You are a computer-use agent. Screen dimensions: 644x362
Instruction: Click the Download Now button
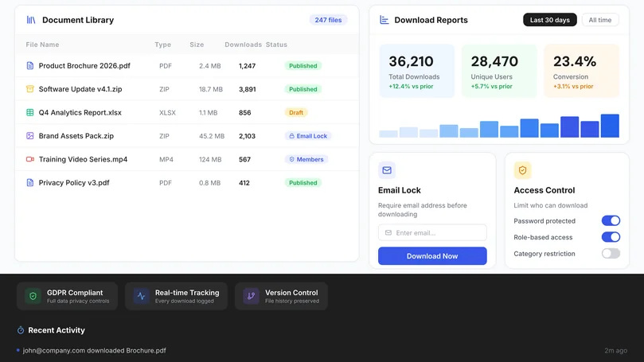pos(432,256)
